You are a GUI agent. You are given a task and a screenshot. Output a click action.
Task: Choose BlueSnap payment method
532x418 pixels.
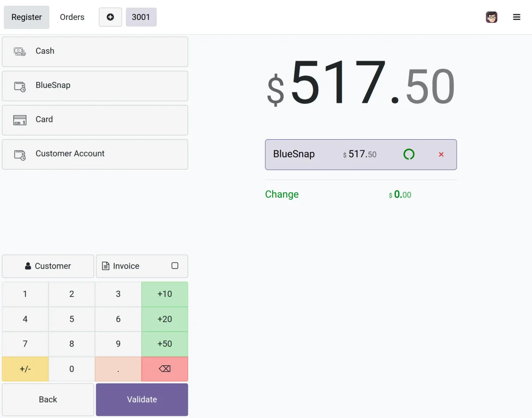point(95,86)
